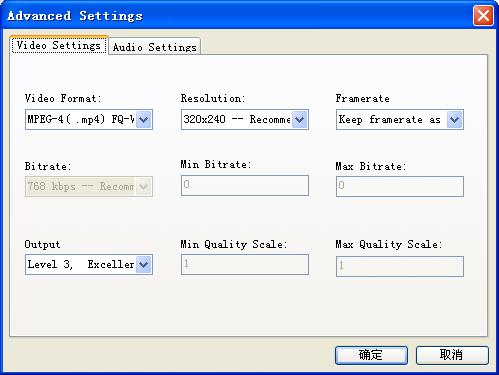The image size is (499, 375).
Task: Click the MPEG-4 (.mp4) format value
Action: click(81, 119)
